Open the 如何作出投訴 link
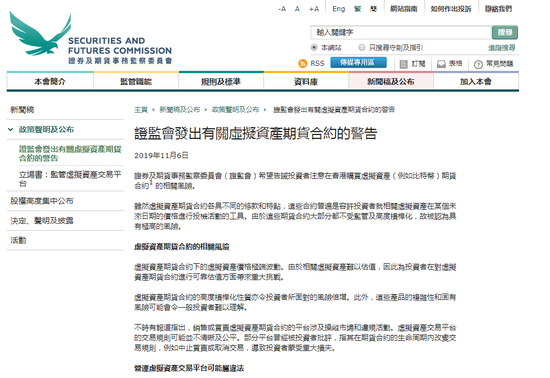The width and height of the screenshot is (550, 378). (451, 9)
